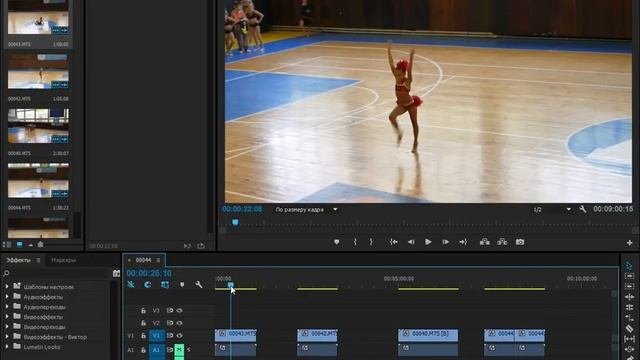Viewport: 640px width, 360px height.
Task: Open the zoom level dropdown 'По размеру кадра'
Action: pos(306,209)
